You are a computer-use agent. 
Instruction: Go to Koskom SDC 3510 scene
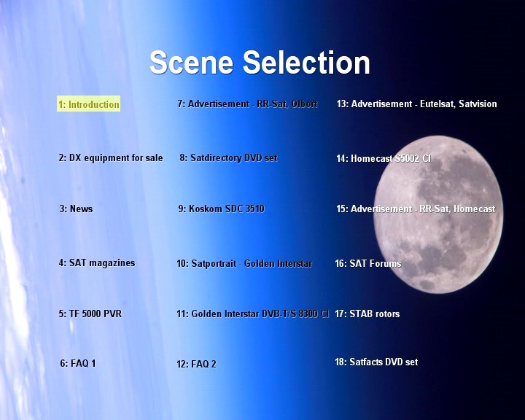(x=221, y=209)
